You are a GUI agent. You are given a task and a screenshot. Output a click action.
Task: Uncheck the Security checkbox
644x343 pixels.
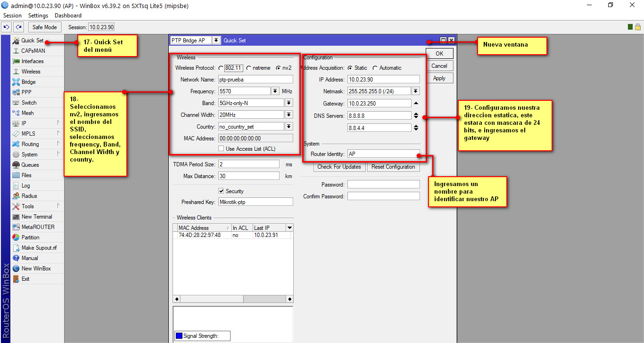coord(221,191)
